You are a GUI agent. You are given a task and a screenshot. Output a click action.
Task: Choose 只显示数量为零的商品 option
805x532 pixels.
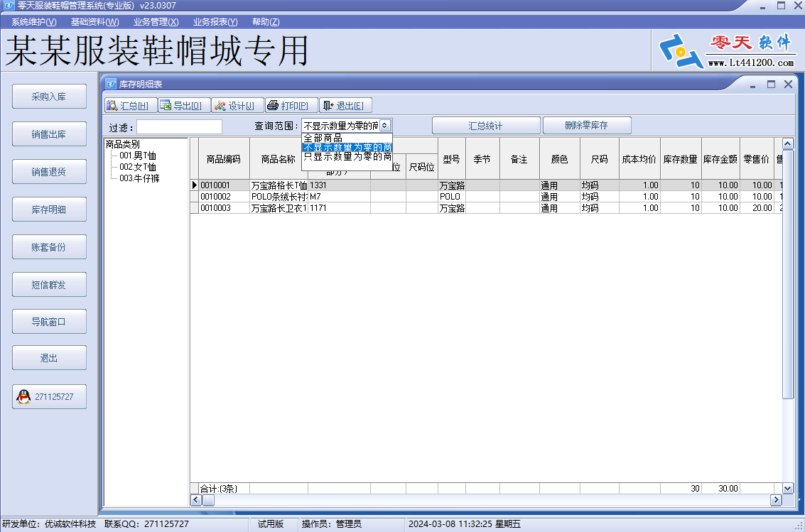pyautogui.click(x=347, y=156)
